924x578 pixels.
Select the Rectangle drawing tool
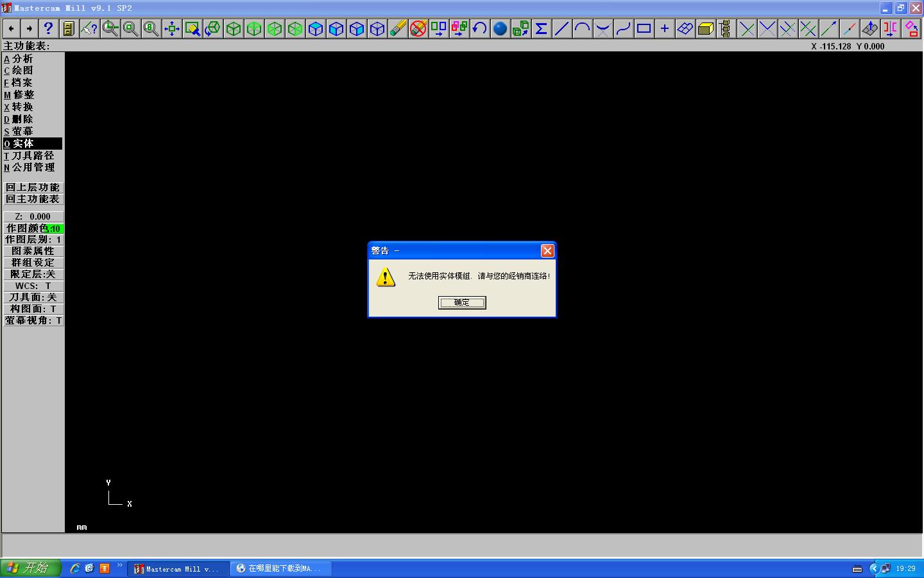(644, 28)
